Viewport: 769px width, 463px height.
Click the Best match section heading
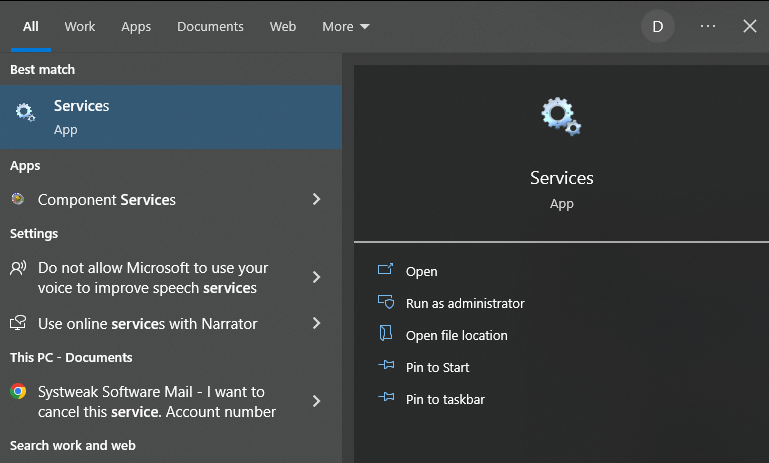[x=43, y=70]
